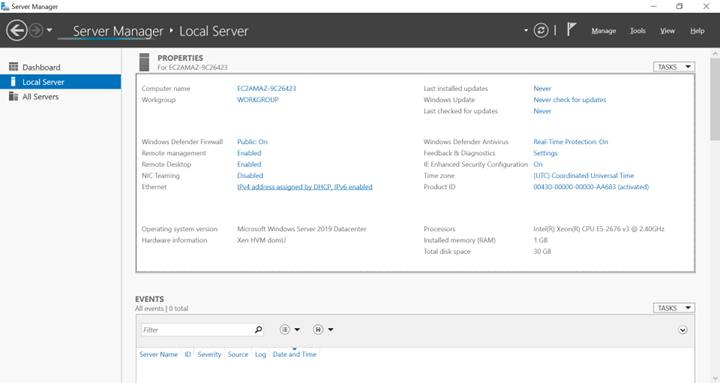Click Last checked for updates Never link
The width and height of the screenshot is (720, 383).
pos(542,111)
